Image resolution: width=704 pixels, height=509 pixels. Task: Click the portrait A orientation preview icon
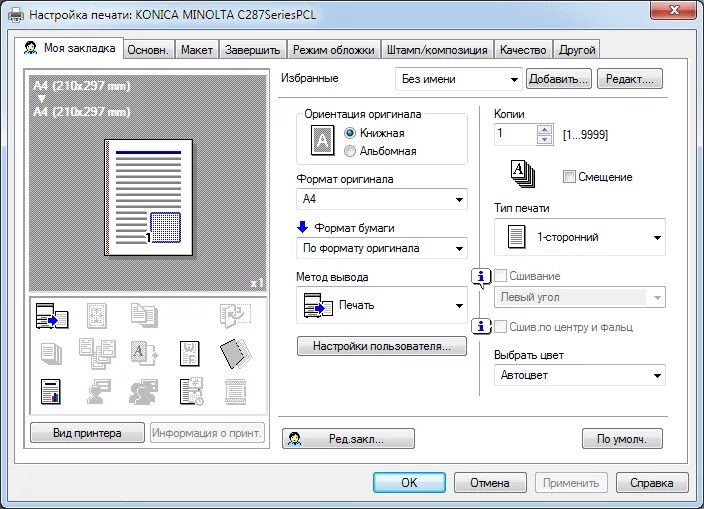322,140
